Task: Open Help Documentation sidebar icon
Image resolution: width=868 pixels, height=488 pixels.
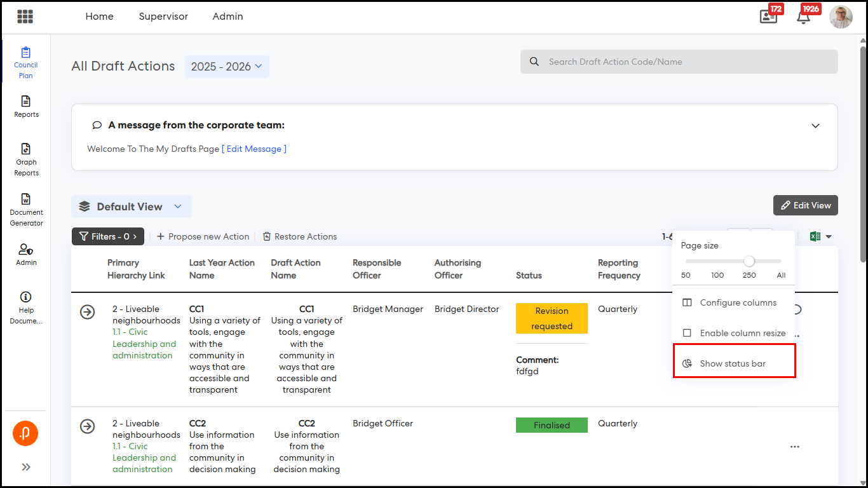Action: pyautogui.click(x=26, y=308)
